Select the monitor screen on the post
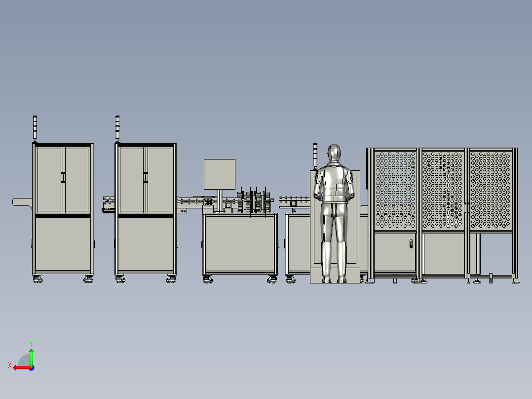Image resolution: width=532 pixels, height=399 pixels. click(x=220, y=174)
